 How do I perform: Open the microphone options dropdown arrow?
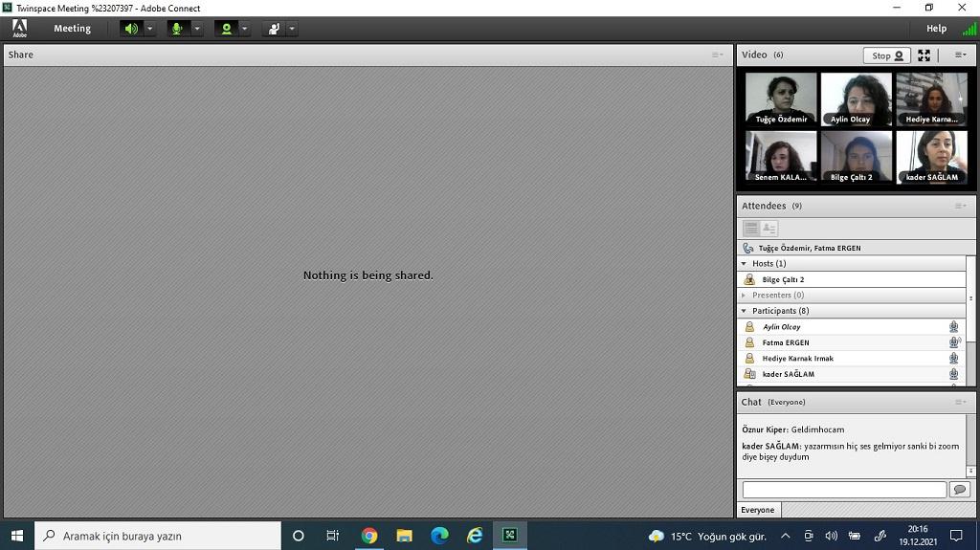(196, 29)
